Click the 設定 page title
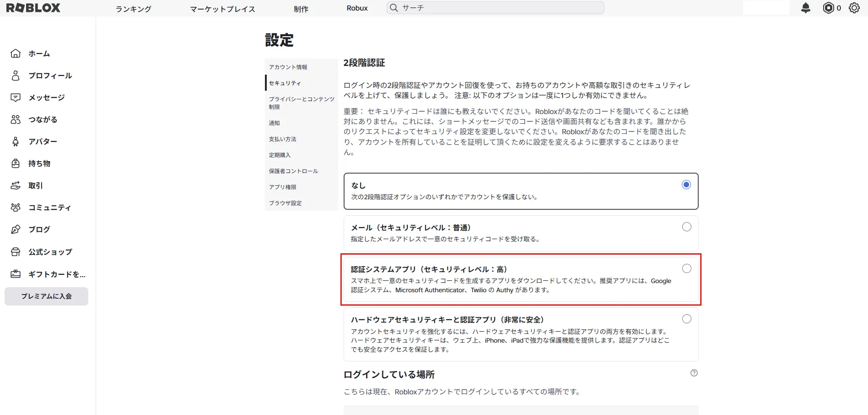 coord(279,40)
